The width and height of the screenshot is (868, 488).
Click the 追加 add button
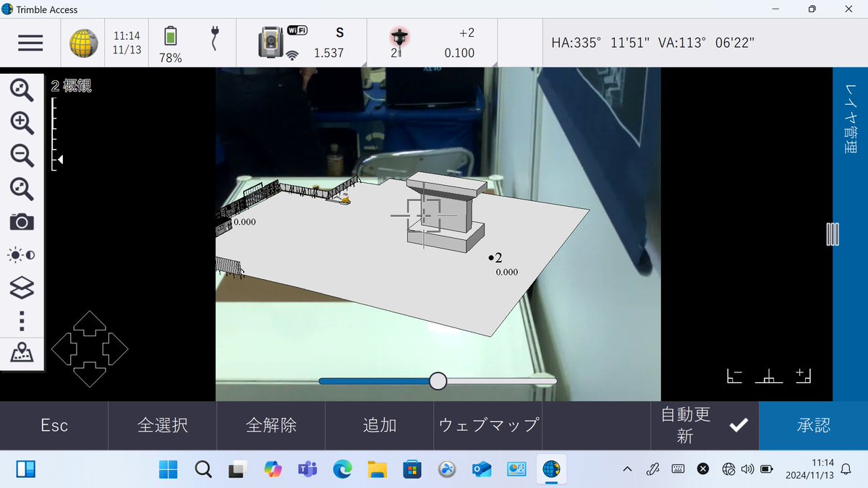pos(380,425)
